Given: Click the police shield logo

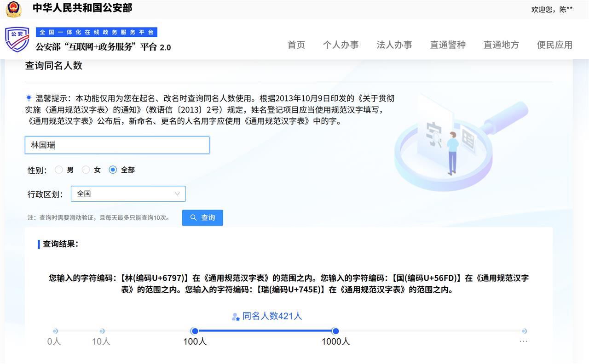Looking at the screenshot, I should 17,39.
